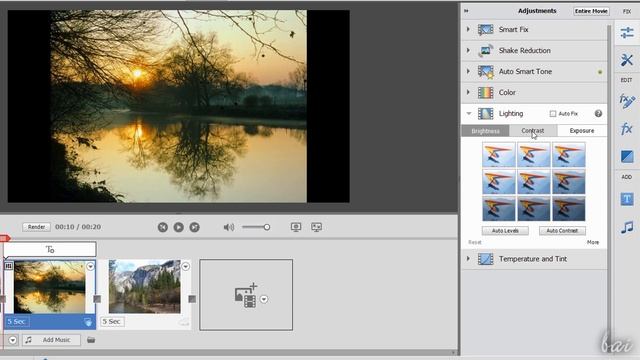Click the 5 Sec duration of mountain clip
Viewport: 640px width, 360px height.
click(111, 322)
